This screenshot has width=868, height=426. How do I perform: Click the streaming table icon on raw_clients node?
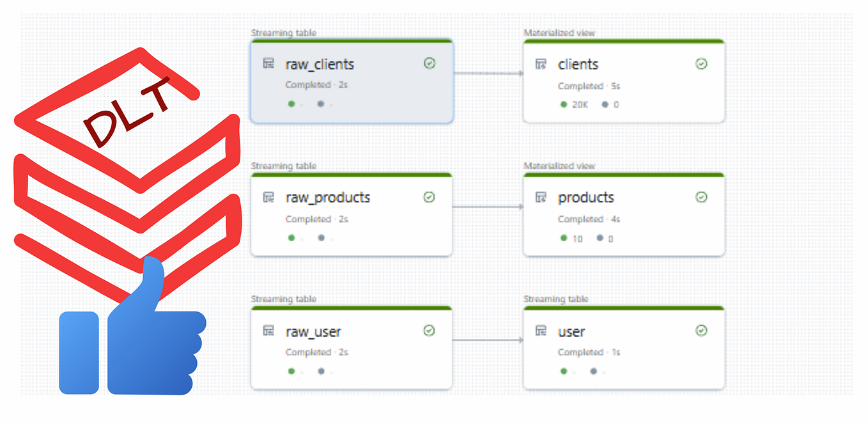[x=269, y=64]
